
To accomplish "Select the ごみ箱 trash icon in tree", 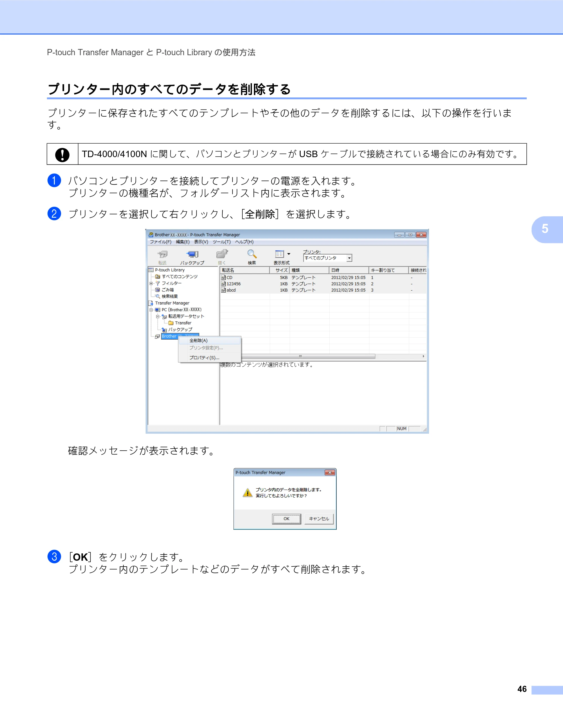I will point(158,290).
